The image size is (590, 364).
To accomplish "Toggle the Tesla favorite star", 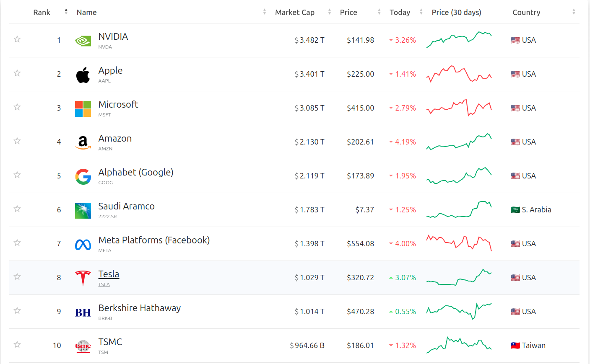I will tap(17, 276).
